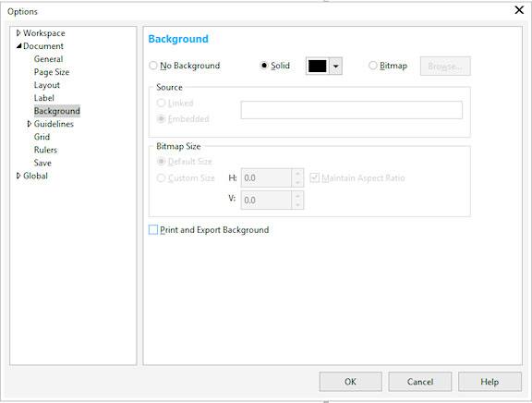Click the Cancel button
The width and height of the screenshot is (532, 403).
coord(420,382)
